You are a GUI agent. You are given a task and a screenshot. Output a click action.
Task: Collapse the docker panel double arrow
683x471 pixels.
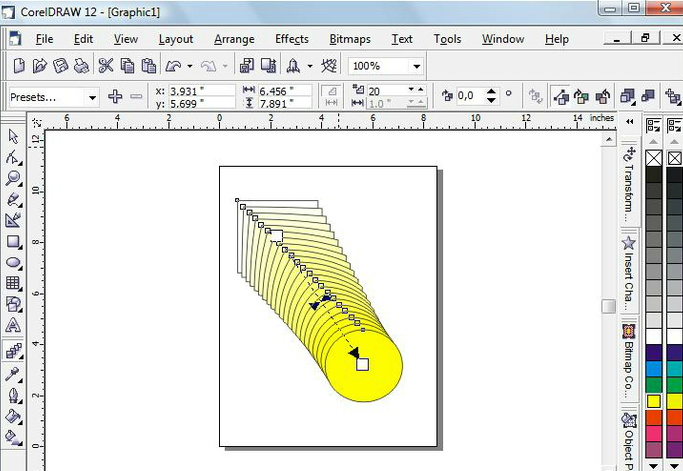pyautogui.click(x=629, y=122)
